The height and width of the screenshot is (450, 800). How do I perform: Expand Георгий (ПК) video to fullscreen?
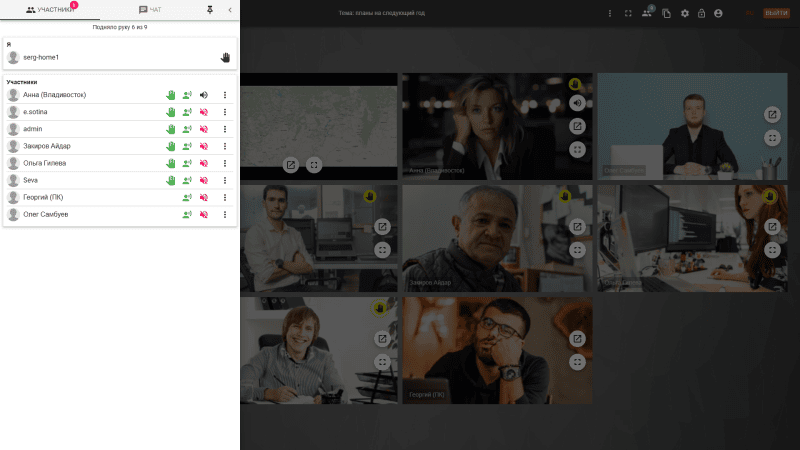pyautogui.click(x=577, y=362)
